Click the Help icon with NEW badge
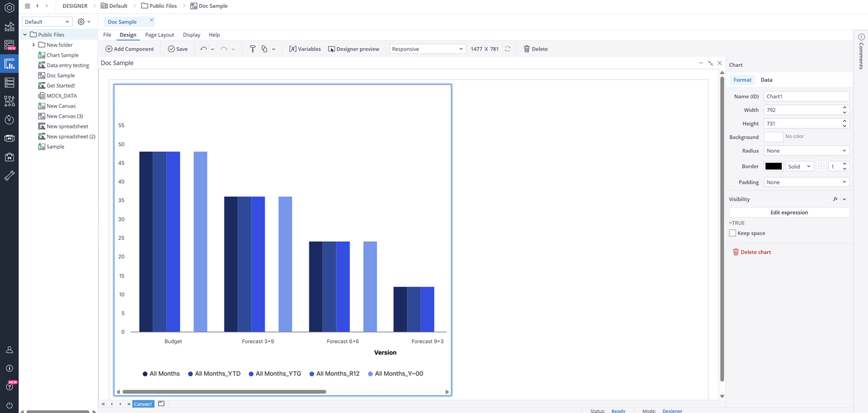This screenshot has width=868, height=413. point(9,386)
